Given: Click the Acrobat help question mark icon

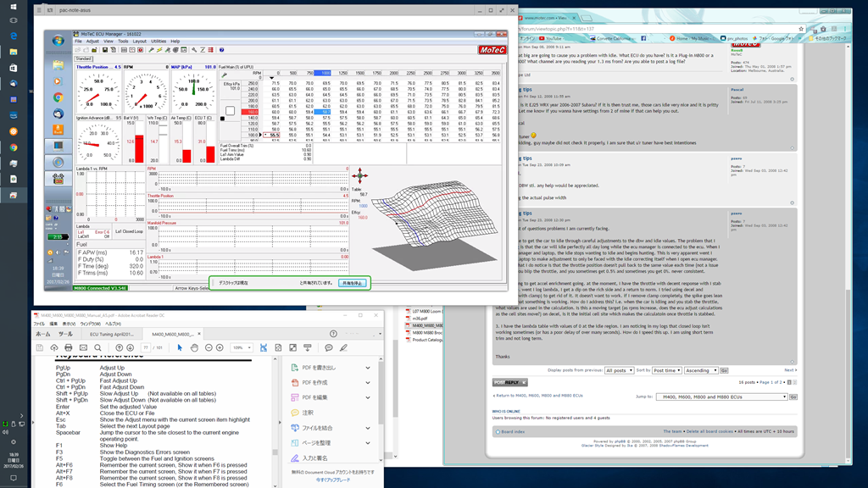Looking at the screenshot, I should (x=333, y=334).
